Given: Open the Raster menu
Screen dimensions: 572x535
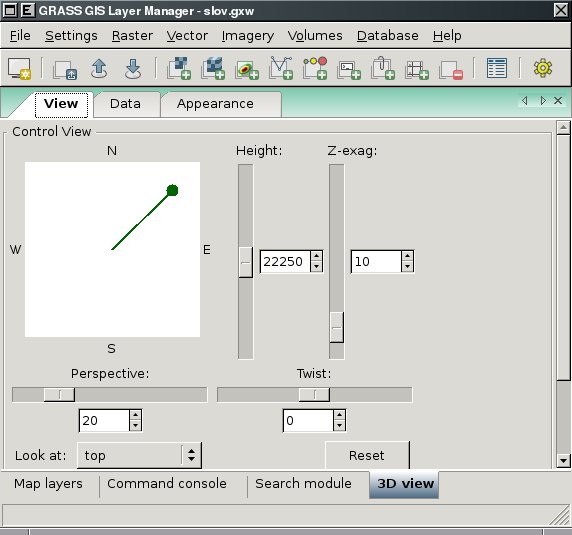Looking at the screenshot, I should coord(132,36).
